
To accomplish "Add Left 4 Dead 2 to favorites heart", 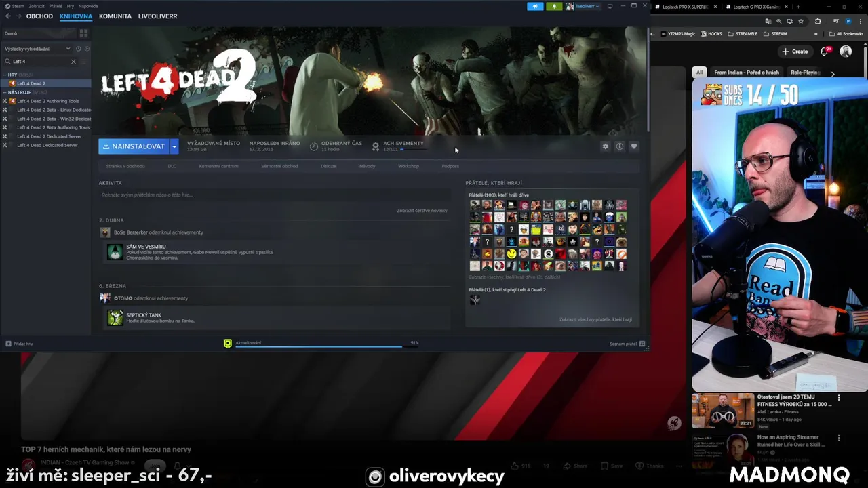I will tap(634, 146).
